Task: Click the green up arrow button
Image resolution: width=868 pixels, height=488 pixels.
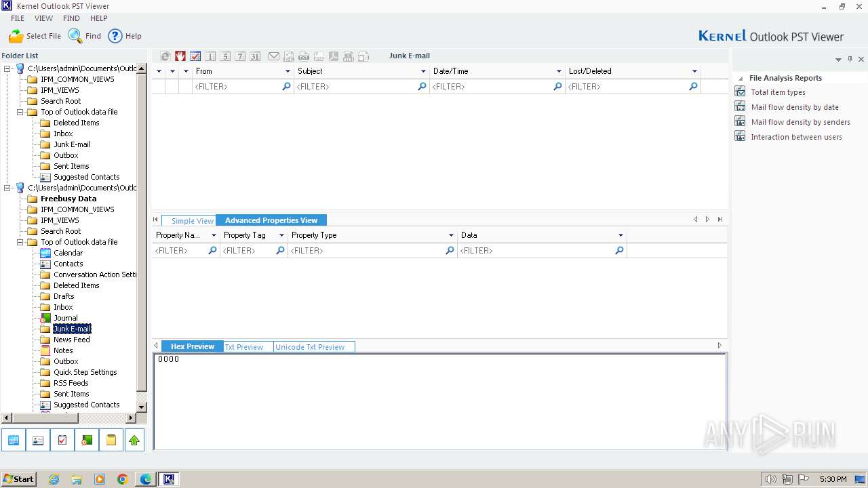Action: pyautogui.click(x=134, y=440)
